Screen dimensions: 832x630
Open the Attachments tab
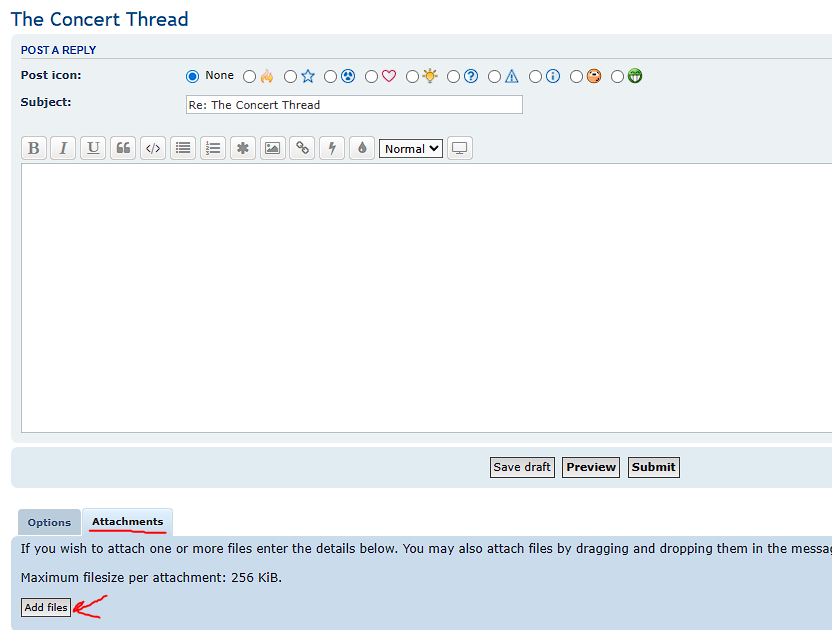(x=127, y=522)
